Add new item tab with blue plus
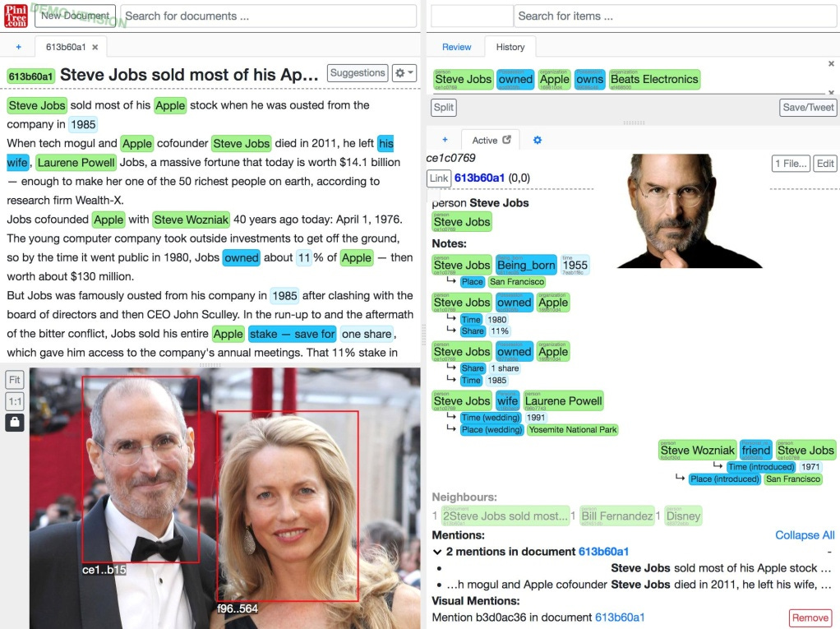840x629 pixels. (445, 140)
